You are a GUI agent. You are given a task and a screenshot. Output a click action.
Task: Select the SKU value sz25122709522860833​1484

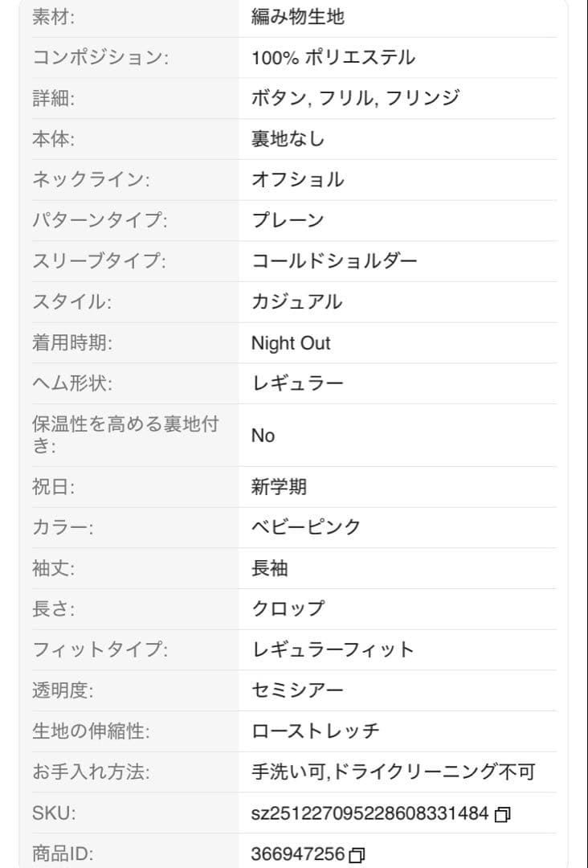tap(370, 813)
